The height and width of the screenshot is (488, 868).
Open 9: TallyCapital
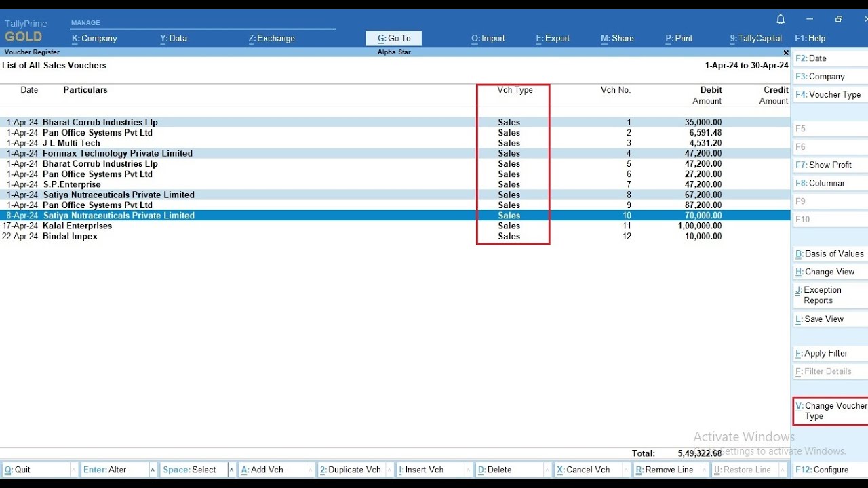[x=756, y=39]
